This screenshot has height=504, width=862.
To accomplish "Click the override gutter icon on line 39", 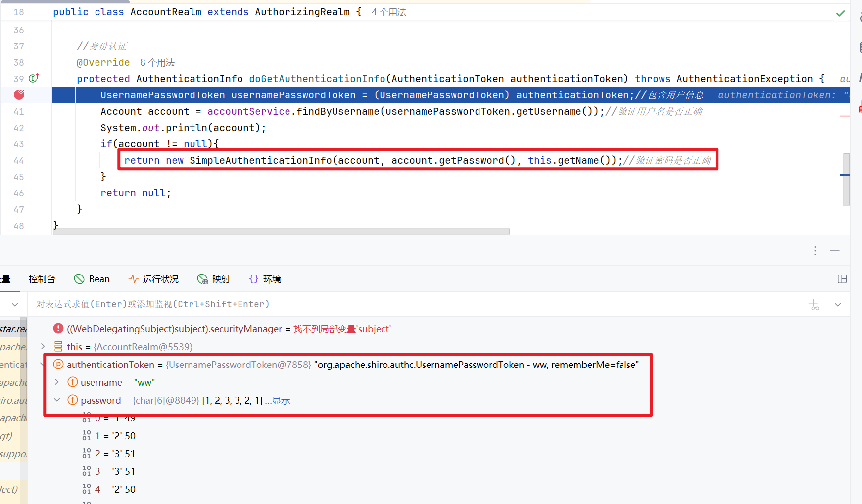I will [34, 78].
